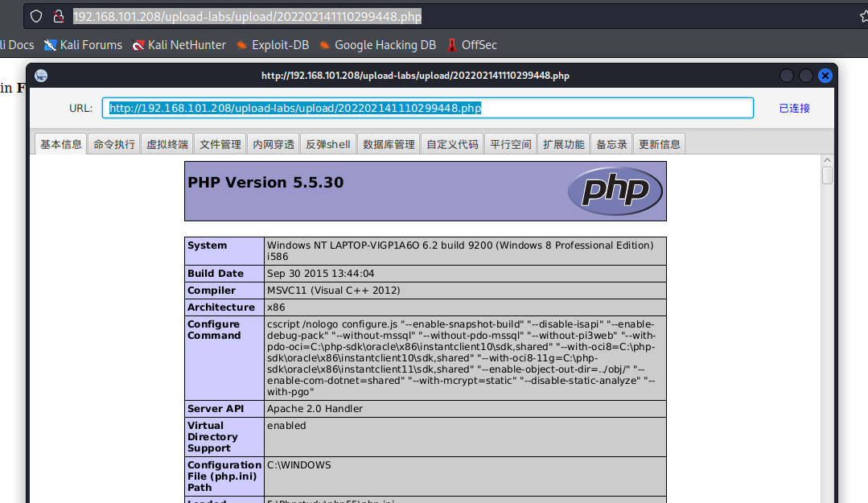Click the shield icon in browser address bar

(x=36, y=17)
